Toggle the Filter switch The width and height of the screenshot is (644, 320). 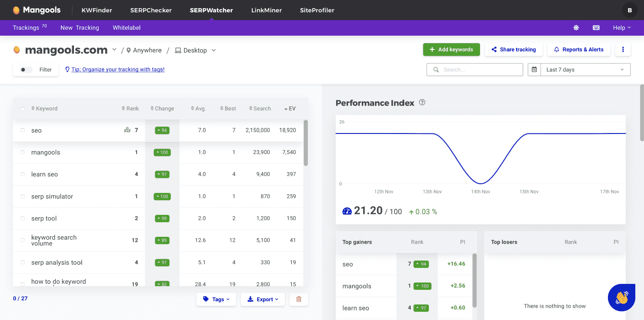[26, 70]
